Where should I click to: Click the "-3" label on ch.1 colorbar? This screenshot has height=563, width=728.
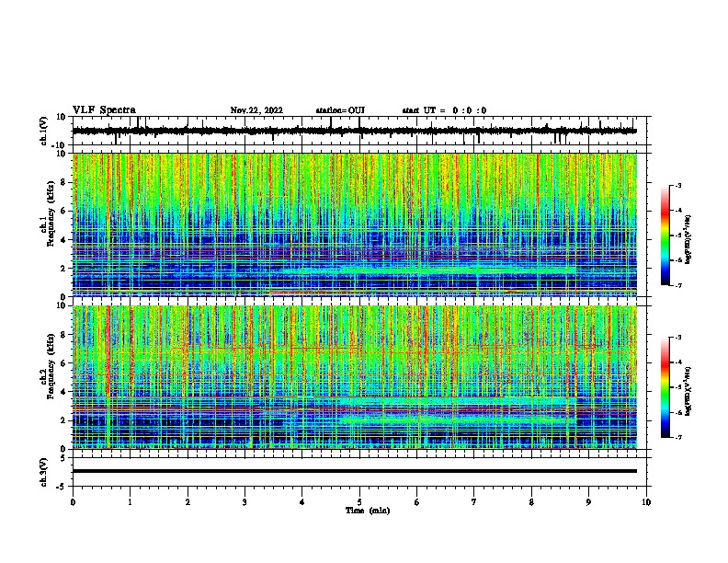coord(677,186)
